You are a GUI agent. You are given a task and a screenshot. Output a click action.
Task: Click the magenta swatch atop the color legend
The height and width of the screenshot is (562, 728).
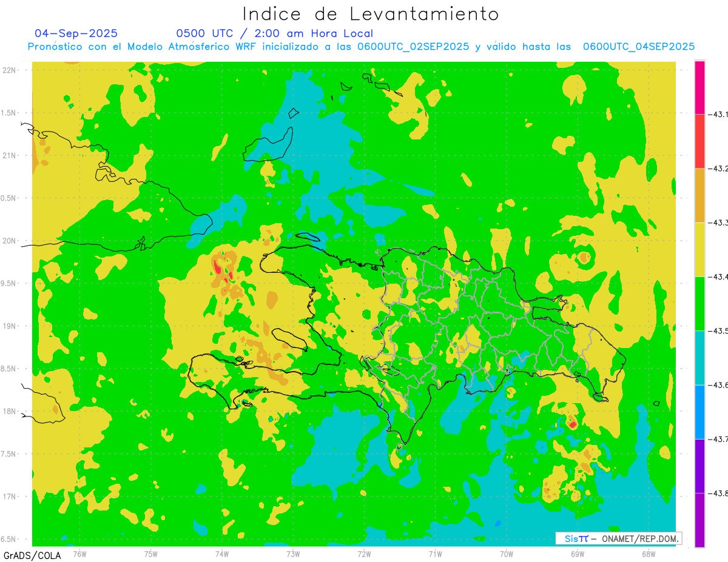click(699, 87)
